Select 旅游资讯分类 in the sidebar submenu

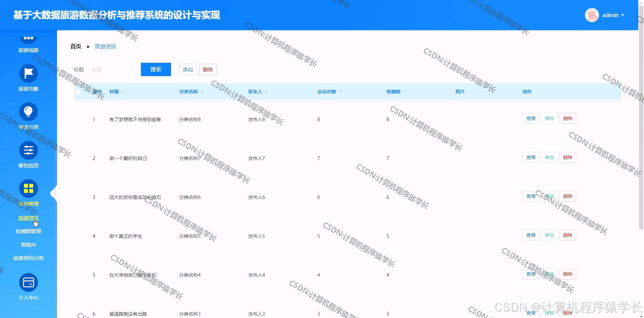point(29,258)
